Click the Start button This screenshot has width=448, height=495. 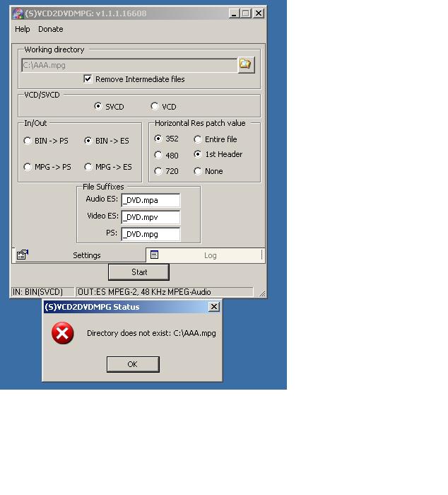pos(138,272)
